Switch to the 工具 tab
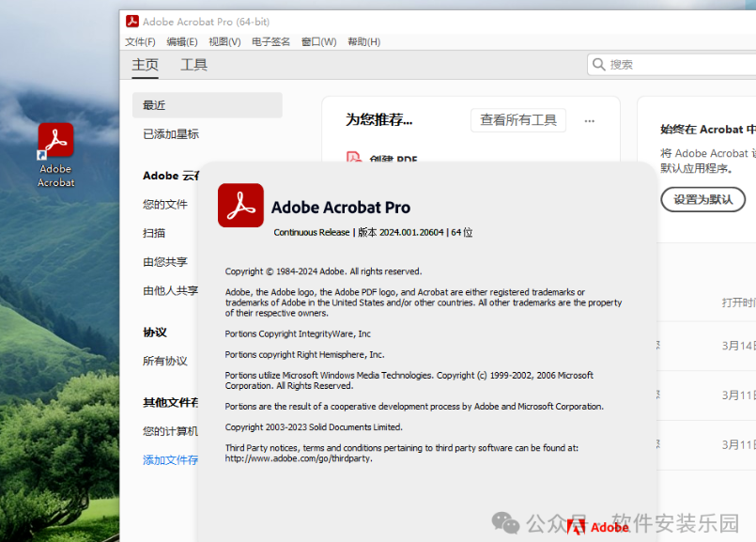This screenshot has height=542, width=756. pyautogui.click(x=193, y=65)
